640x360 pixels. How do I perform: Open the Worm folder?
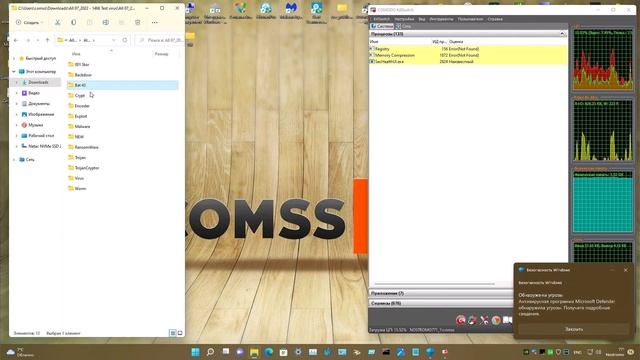pyautogui.click(x=80, y=189)
